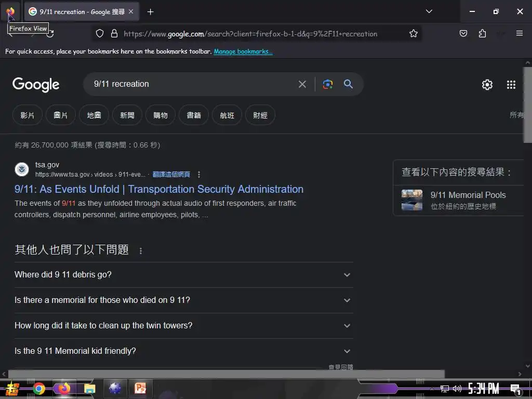532x399 pixels.
Task: Expand How long to clean up twin towers
Action: coord(183,326)
